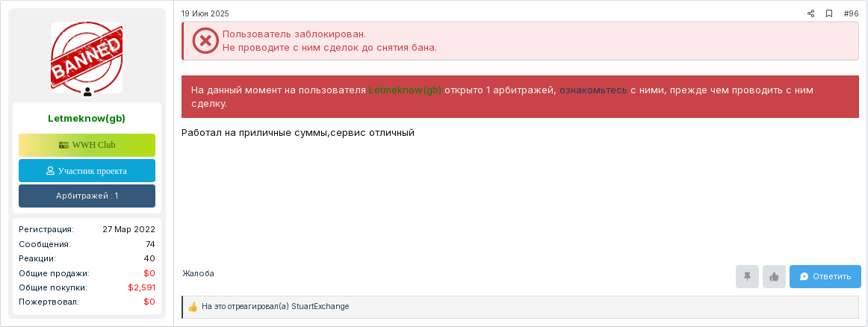Click the 19 Июн 2025 post date
This screenshot has width=868, height=327.
[x=205, y=14]
